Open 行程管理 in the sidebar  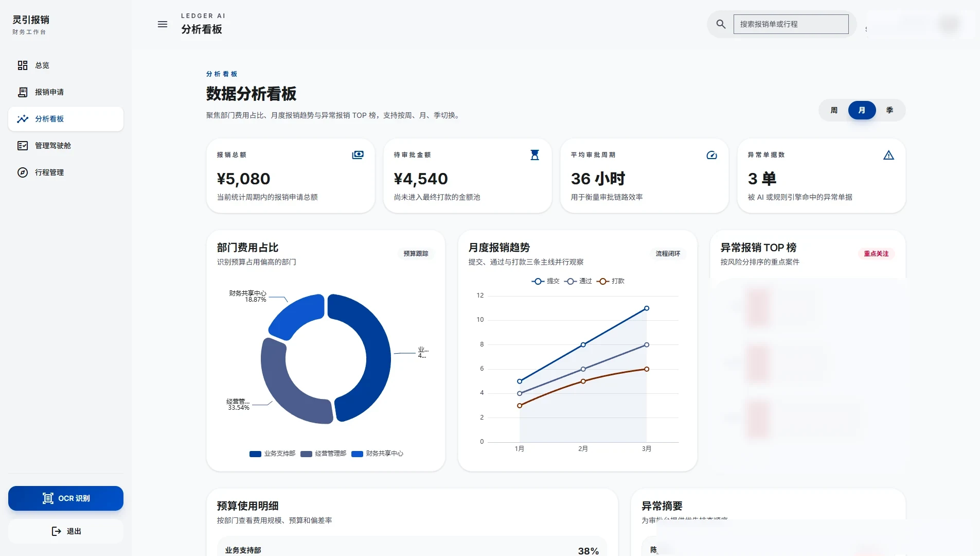(x=66, y=172)
